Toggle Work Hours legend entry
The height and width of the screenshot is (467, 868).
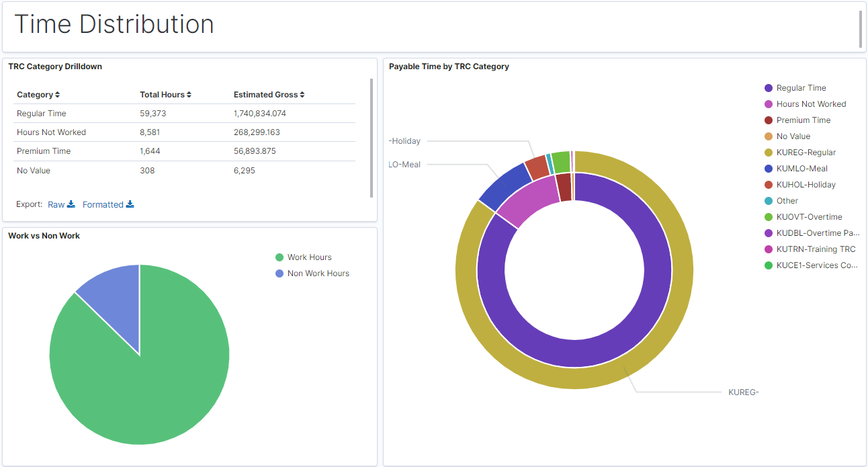click(304, 257)
